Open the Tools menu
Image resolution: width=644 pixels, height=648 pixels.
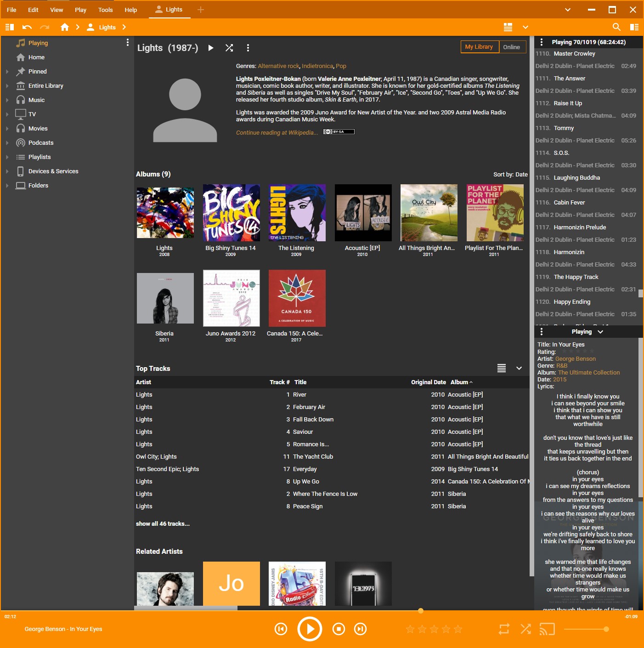coord(105,10)
